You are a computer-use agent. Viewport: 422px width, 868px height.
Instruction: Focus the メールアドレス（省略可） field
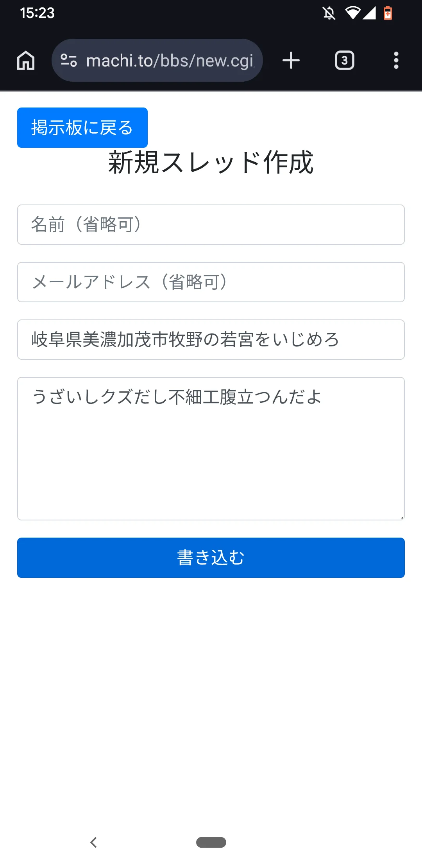211,282
